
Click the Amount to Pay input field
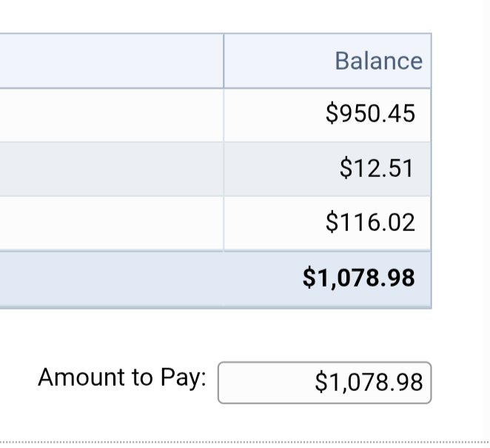pos(324,383)
